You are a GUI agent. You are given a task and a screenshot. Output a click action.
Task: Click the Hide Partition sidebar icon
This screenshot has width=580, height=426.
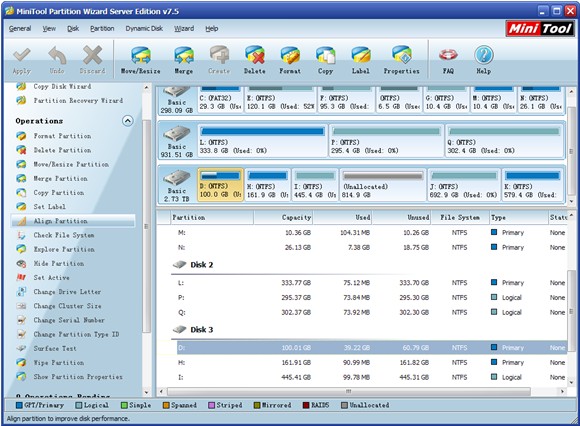coord(21,263)
